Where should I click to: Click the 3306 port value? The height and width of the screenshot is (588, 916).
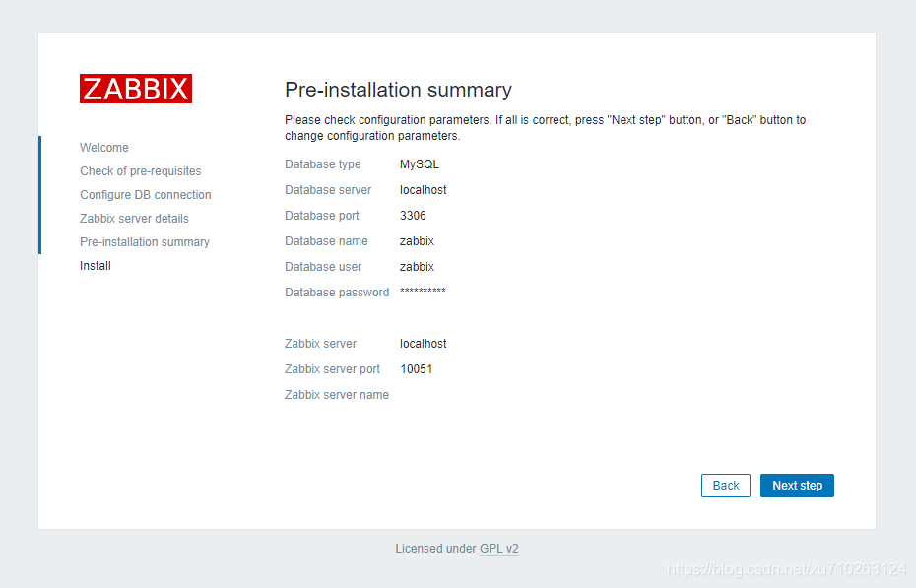tap(413, 216)
